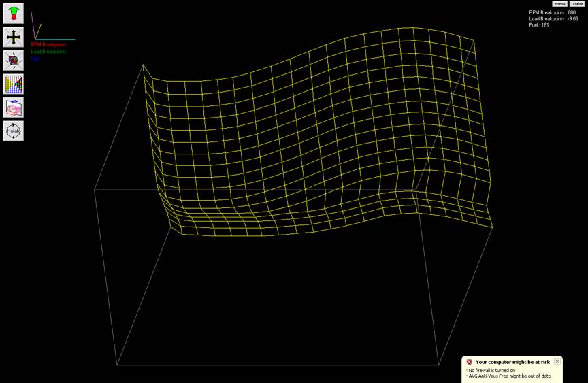The width and height of the screenshot is (588, 383).
Task: Select the 3D cube zoom tool
Action: 14,61
